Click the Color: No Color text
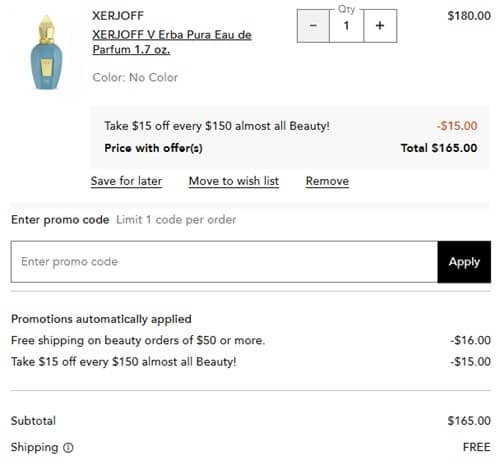This screenshot has width=500, height=465. pyautogui.click(x=135, y=77)
